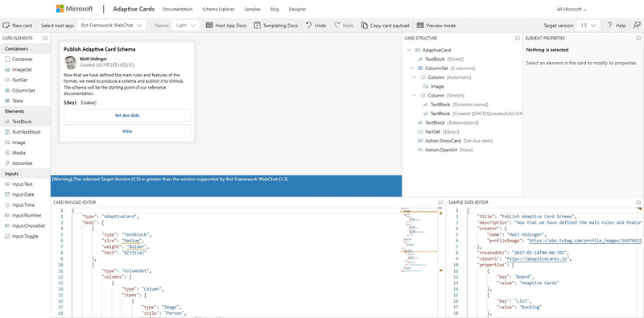Screen dimensions: 644x318
Task: Go to Documentation page
Action: pos(177,9)
